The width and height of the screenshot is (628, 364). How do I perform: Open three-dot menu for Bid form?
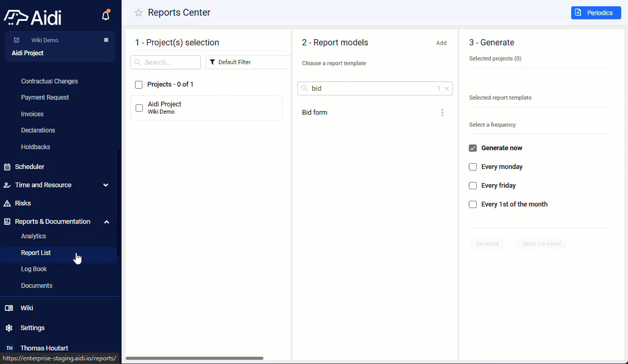(x=442, y=113)
